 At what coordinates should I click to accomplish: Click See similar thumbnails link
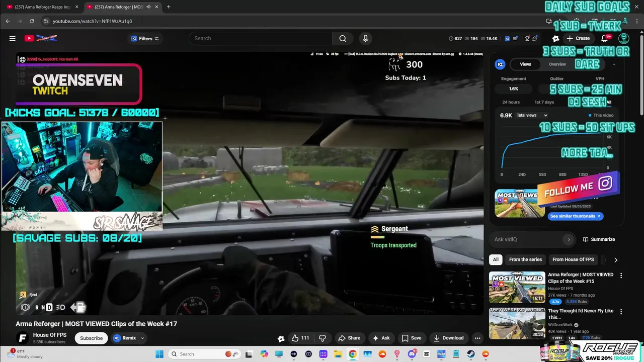click(x=576, y=216)
